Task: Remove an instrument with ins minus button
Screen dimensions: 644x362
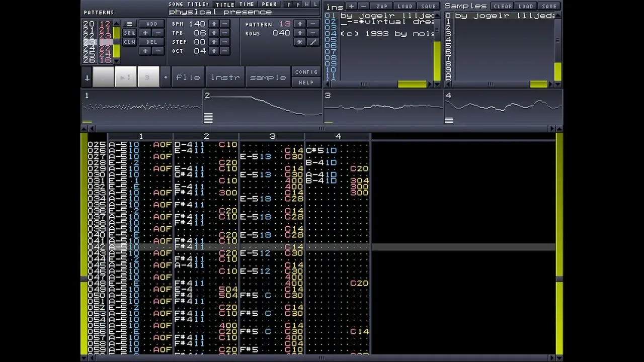Action: pos(363,7)
